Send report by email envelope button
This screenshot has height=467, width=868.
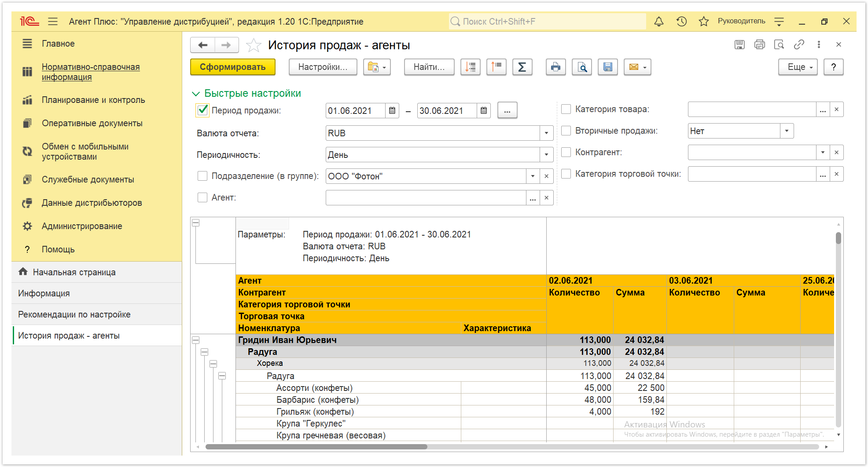(x=637, y=67)
